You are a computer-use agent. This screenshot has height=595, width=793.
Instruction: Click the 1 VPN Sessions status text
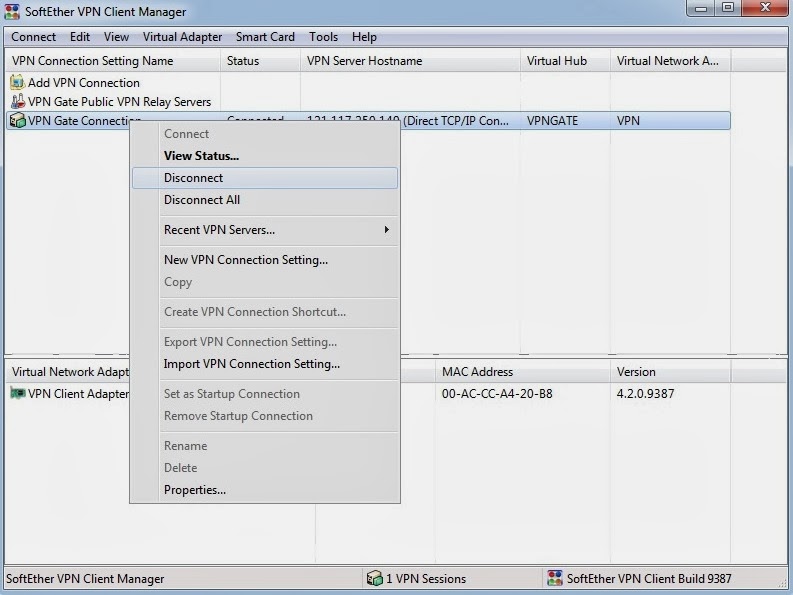tap(426, 578)
